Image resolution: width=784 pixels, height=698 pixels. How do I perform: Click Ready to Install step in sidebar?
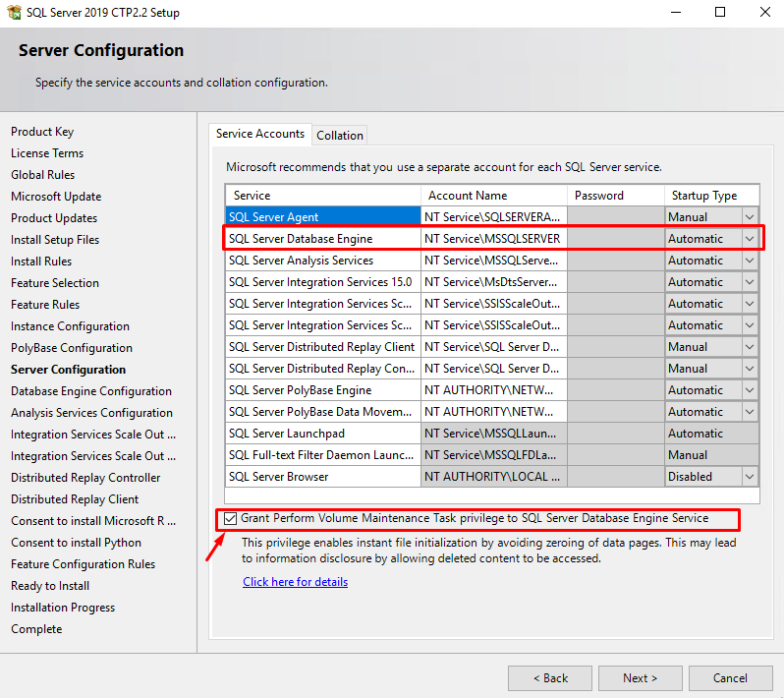click(x=50, y=586)
